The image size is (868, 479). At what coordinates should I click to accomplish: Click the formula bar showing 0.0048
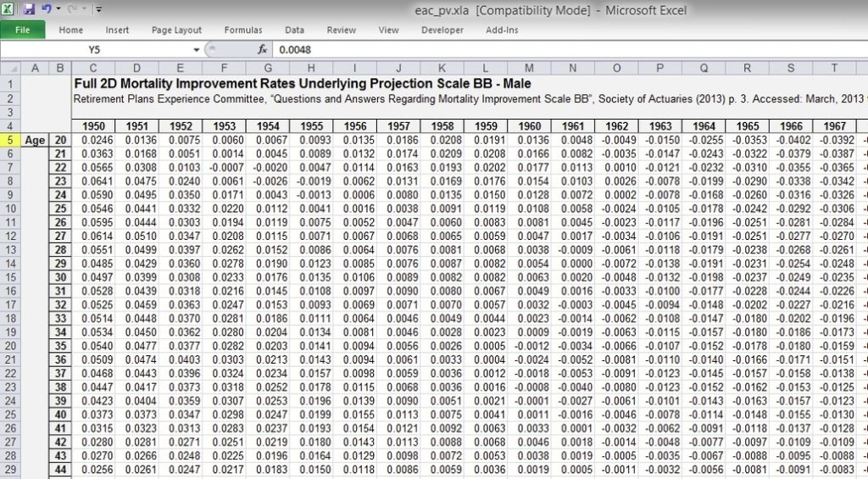coord(570,50)
